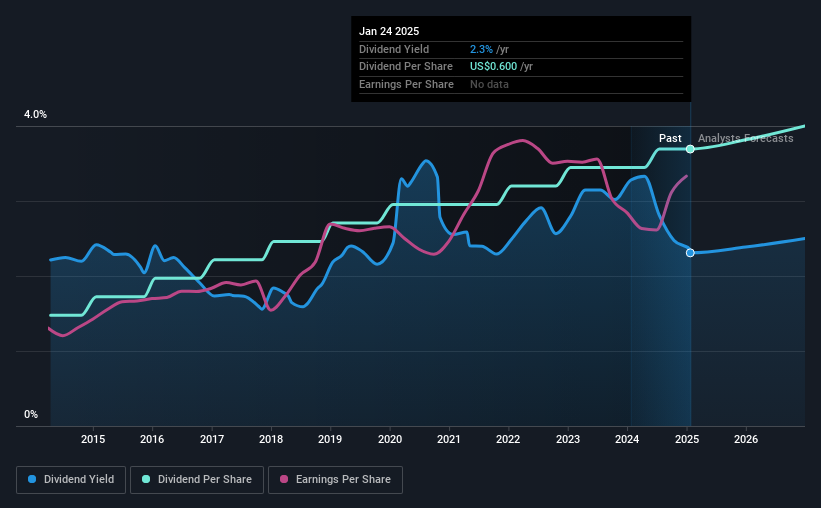Click the 2022 x-axis label
The image size is (821, 508).
click(x=508, y=439)
